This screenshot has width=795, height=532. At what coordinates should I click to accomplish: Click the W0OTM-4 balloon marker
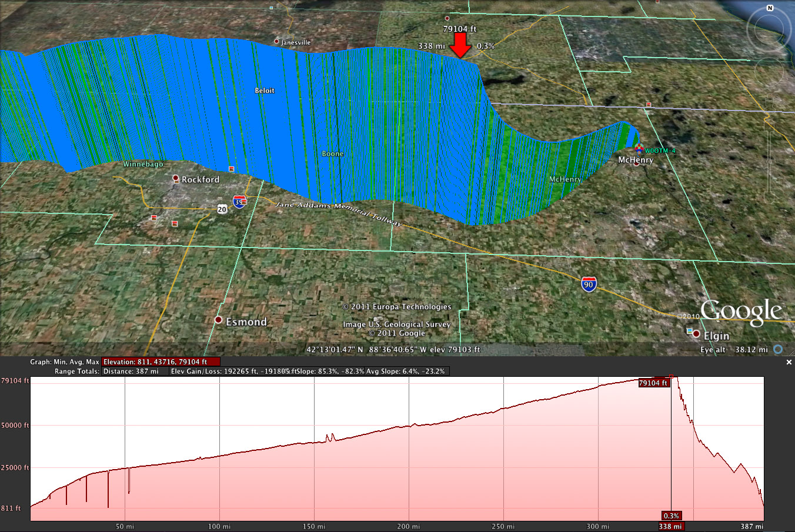pos(639,149)
